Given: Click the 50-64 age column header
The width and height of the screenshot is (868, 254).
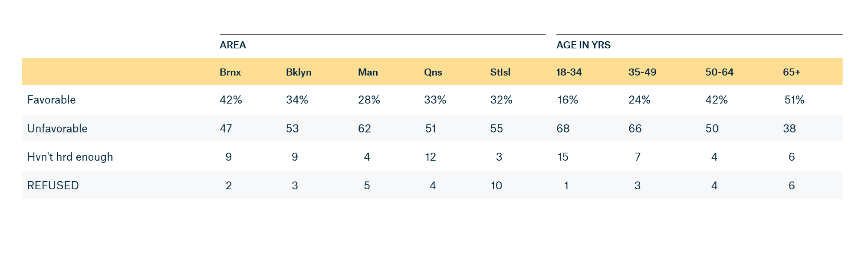Looking at the screenshot, I should click(719, 72).
